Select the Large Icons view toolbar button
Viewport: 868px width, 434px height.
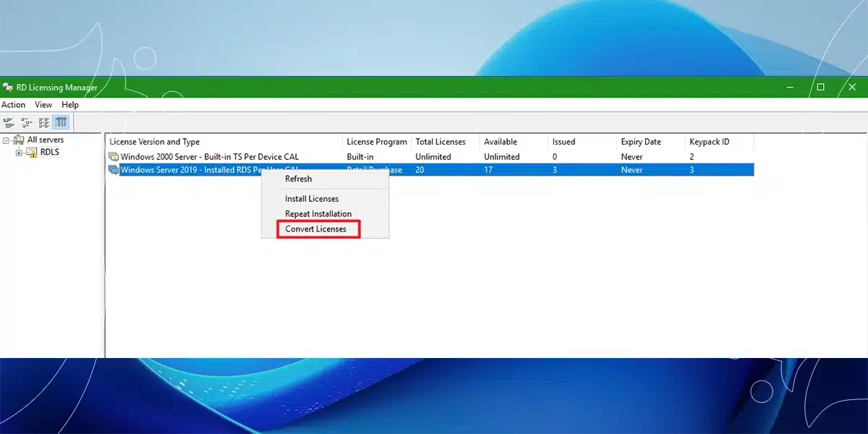tap(9, 122)
